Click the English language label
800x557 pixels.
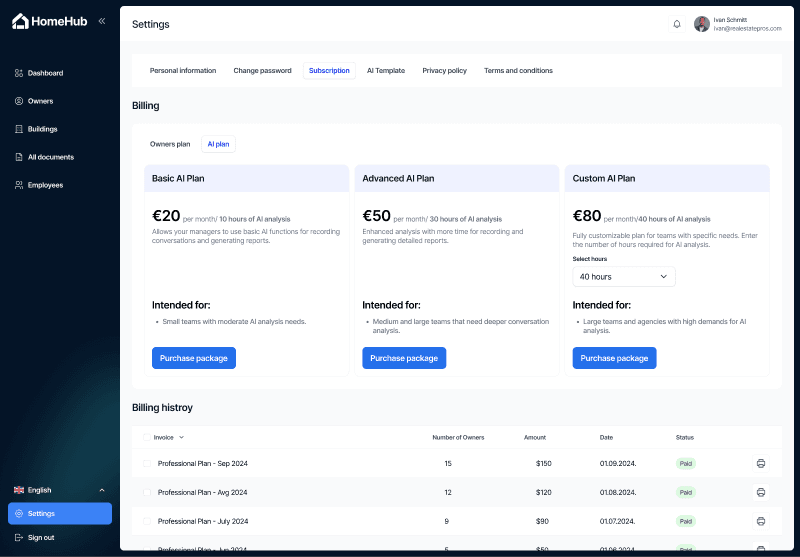click(x=39, y=490)
